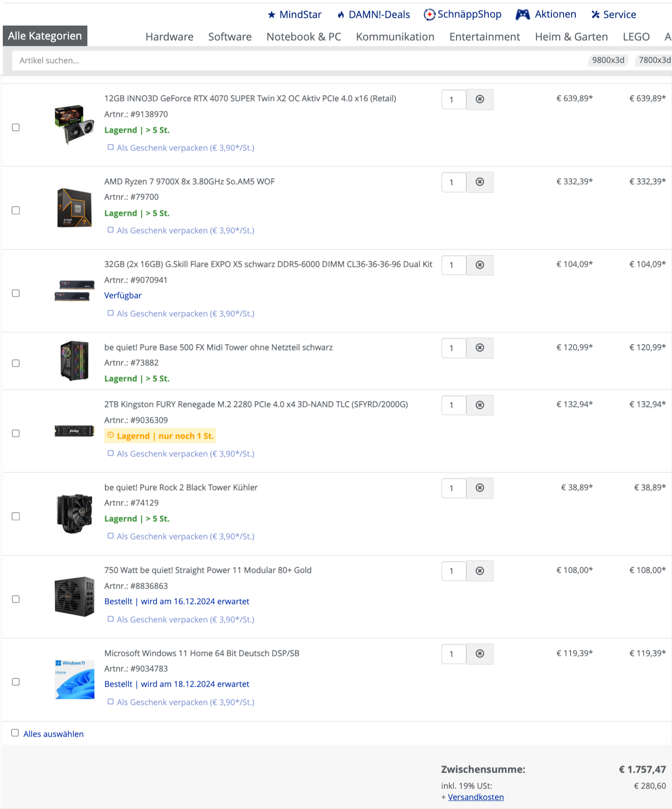
Task: Click the Alles auswählen label text
Action: (x=54, y=734)
